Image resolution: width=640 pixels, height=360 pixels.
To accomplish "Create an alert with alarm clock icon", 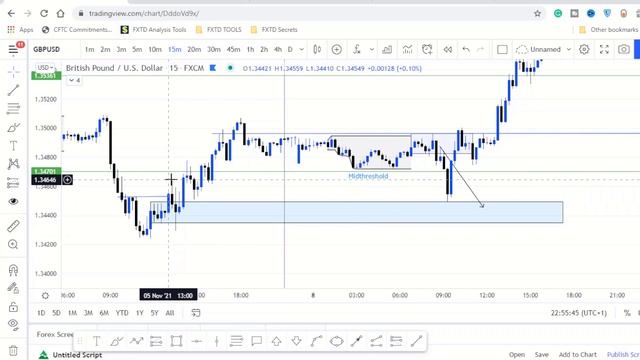I will click(427, 49).
